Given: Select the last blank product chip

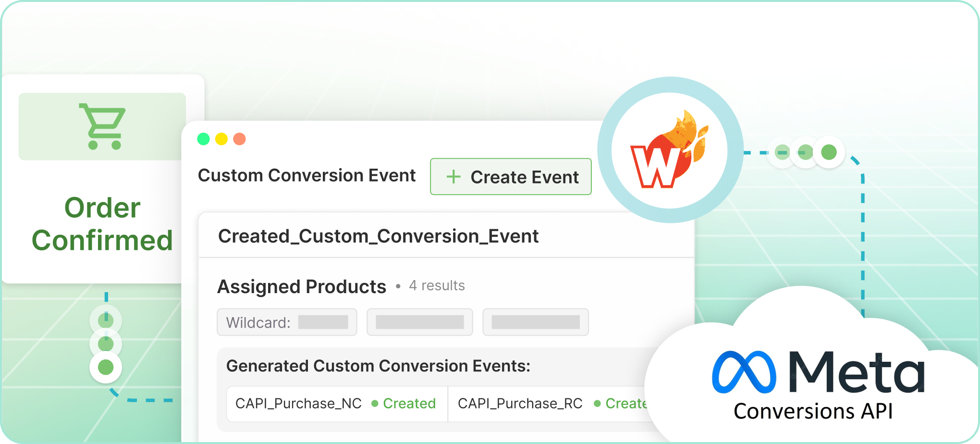Looking at the screenshot, I should click(535, 322).
